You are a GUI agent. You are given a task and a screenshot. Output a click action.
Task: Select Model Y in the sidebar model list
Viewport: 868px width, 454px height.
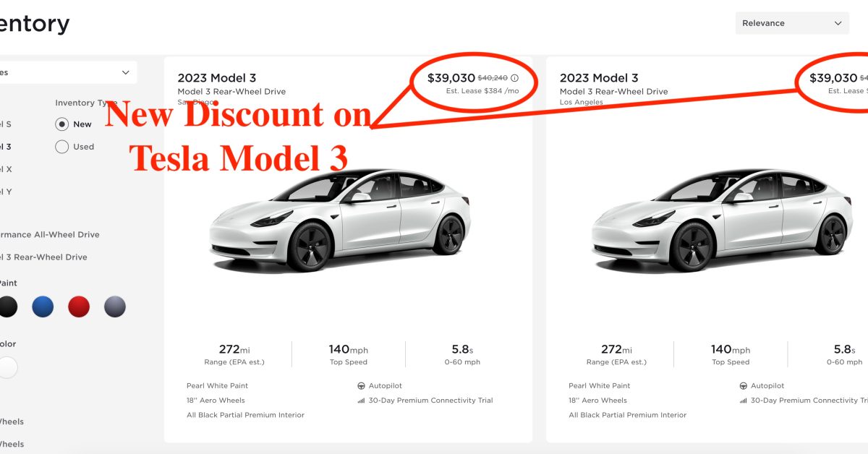pyautogui.click(x=7, y=191)
